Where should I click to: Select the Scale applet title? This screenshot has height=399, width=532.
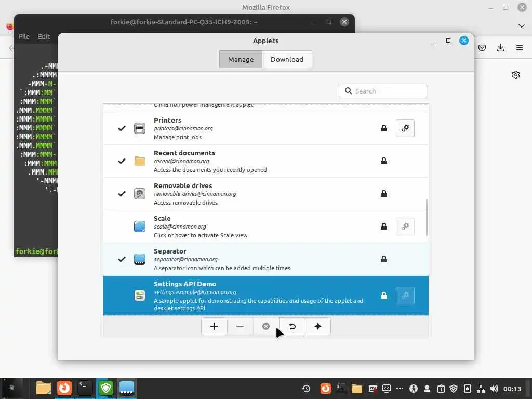coord(162,219)
